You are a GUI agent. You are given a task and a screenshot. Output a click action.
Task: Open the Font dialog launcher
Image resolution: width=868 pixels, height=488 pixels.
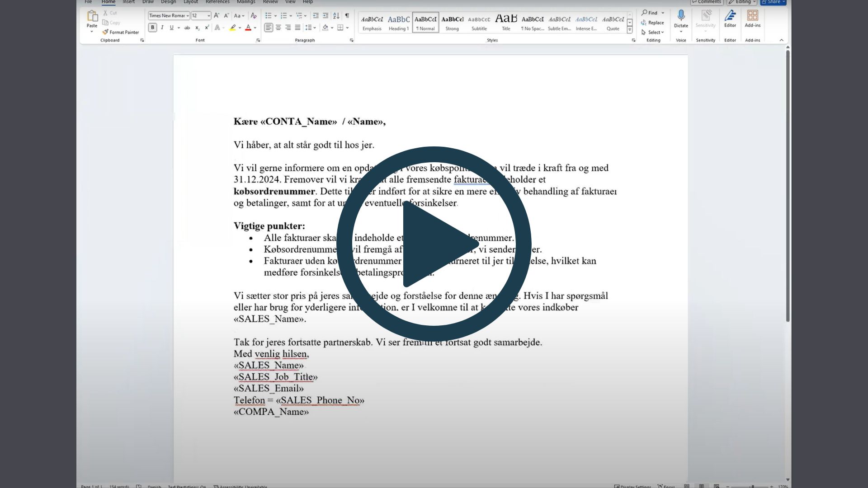click(258, 40)
